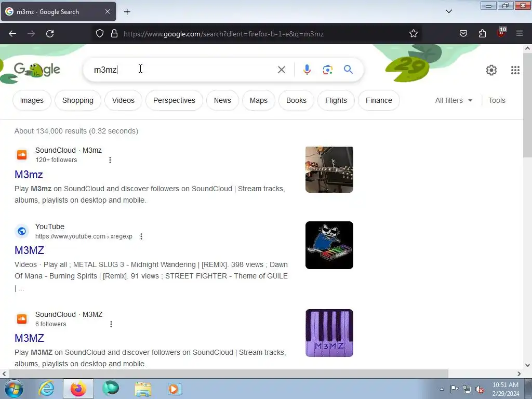Image resolution: width=532 pixels, height=399 pixels.
Task: Show hidden system tray icons
Action: point(442,390)
